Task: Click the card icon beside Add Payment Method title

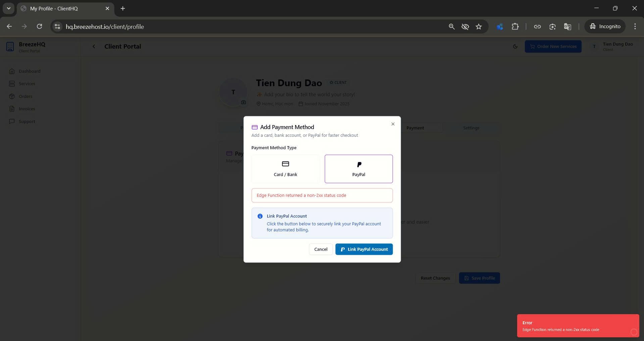Action: (x=254, y=127)
